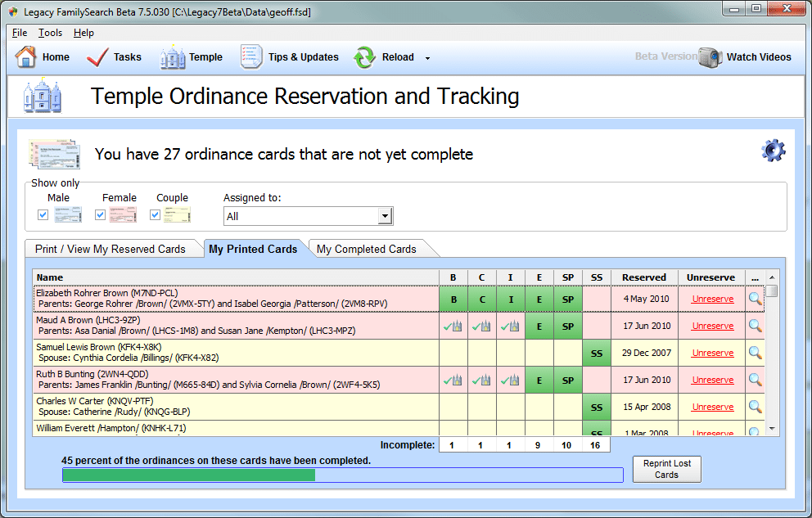Switch to Print / View My Reserved Cards tab
The image size is (812, 518).
[111, 249]
